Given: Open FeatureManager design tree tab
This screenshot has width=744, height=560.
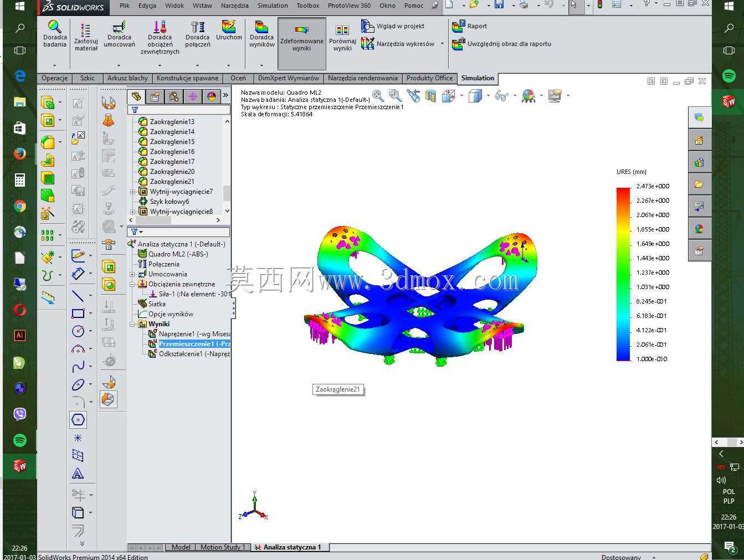Looking at the screenshot, I should click(136, 96).
